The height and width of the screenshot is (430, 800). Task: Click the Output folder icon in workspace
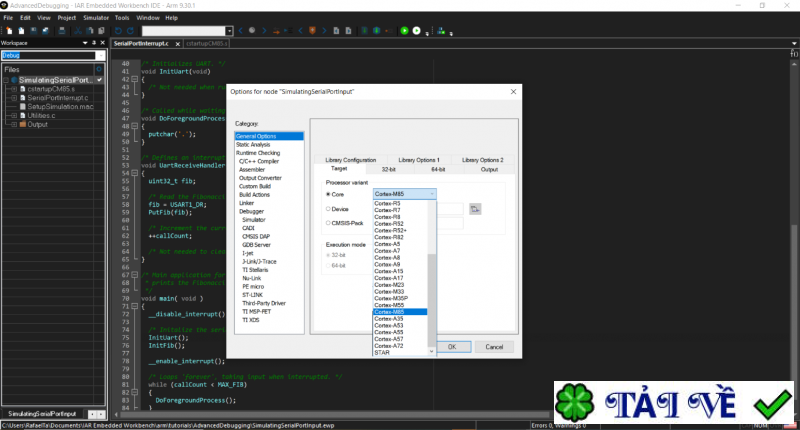21,125
